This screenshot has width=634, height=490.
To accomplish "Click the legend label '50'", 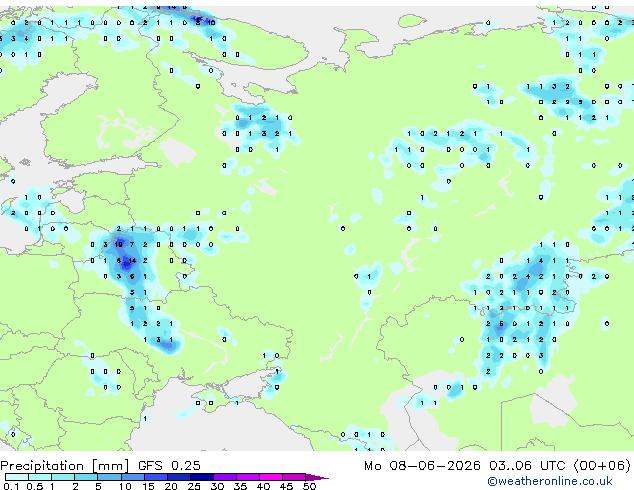I will 309,486.
